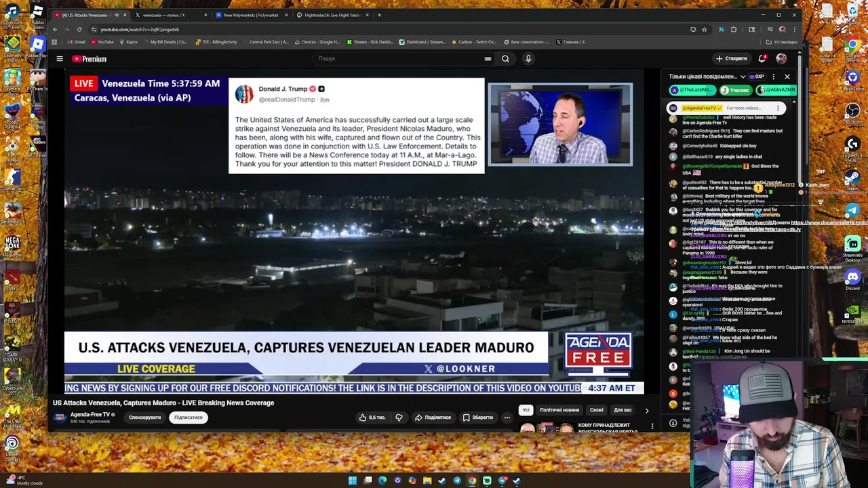
Task: Open chat options three-dot menu
Action: click(x=773, y=77)
